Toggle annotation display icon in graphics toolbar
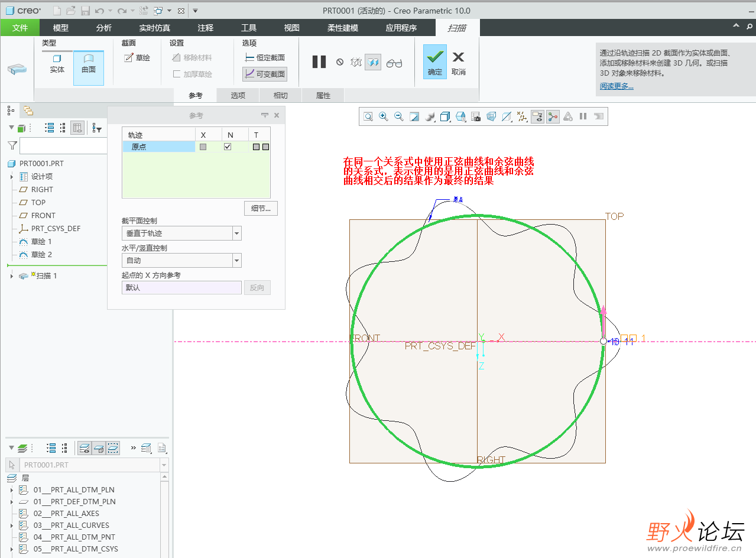The height and width of the screenshot is (558, 756). click(x=537, y=116)
